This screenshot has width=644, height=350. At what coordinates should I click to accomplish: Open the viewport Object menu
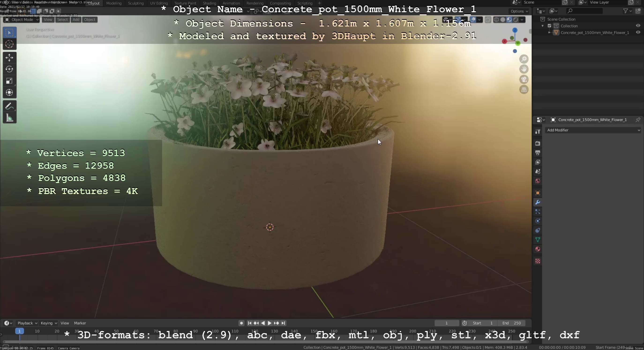[x=90, y=20]
